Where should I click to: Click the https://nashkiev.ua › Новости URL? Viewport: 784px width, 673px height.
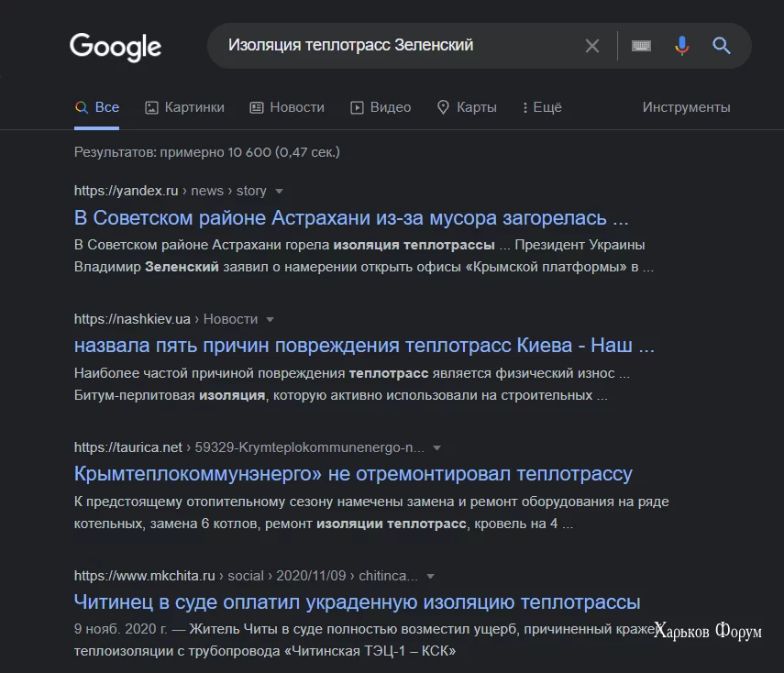(x=165, y=319)
